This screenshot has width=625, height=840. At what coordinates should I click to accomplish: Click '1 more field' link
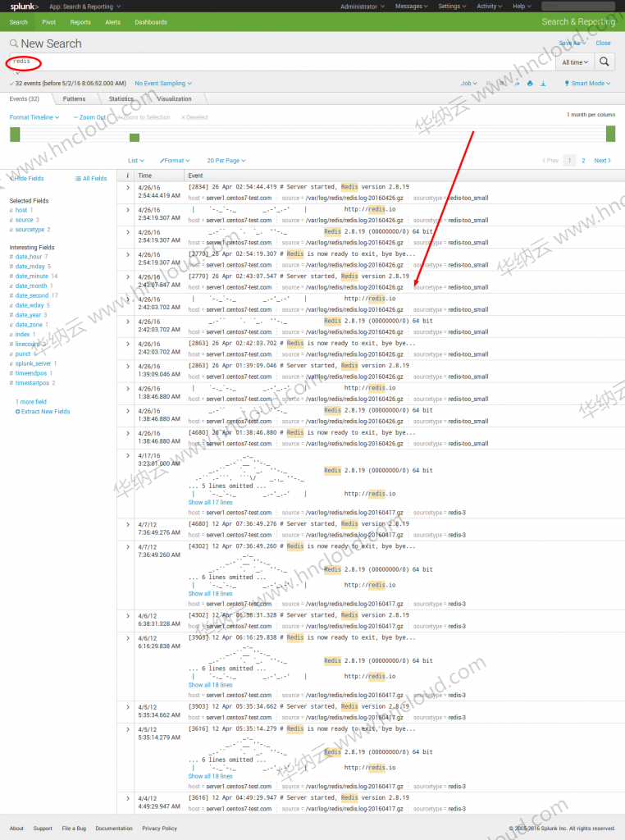click(31, 402)
